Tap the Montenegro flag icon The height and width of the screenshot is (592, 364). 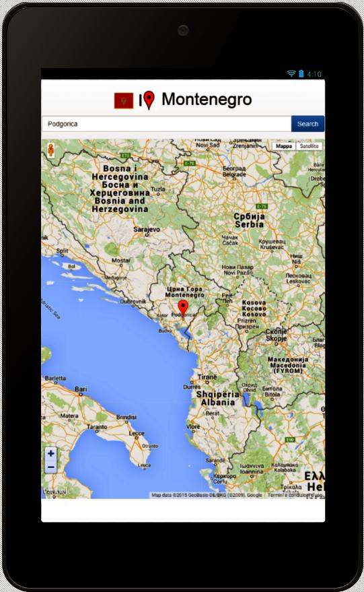click(124, 101)
